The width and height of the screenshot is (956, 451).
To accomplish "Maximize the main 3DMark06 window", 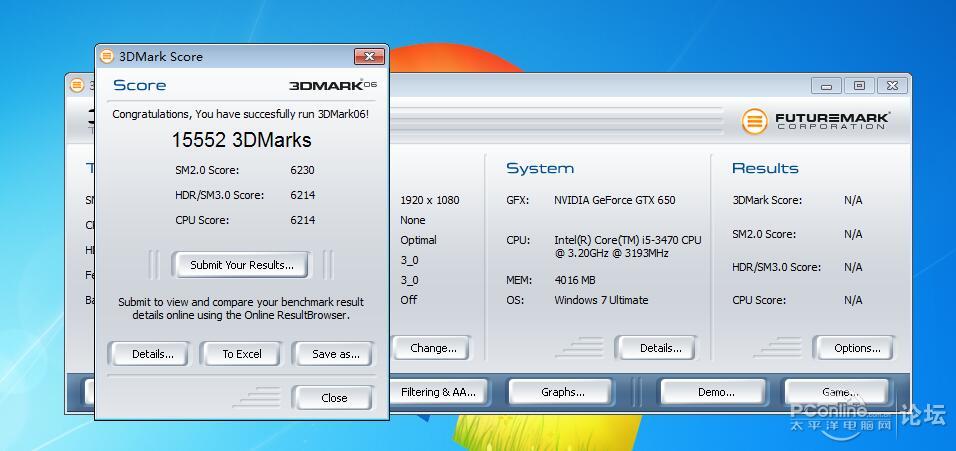I will coord(859,86).
